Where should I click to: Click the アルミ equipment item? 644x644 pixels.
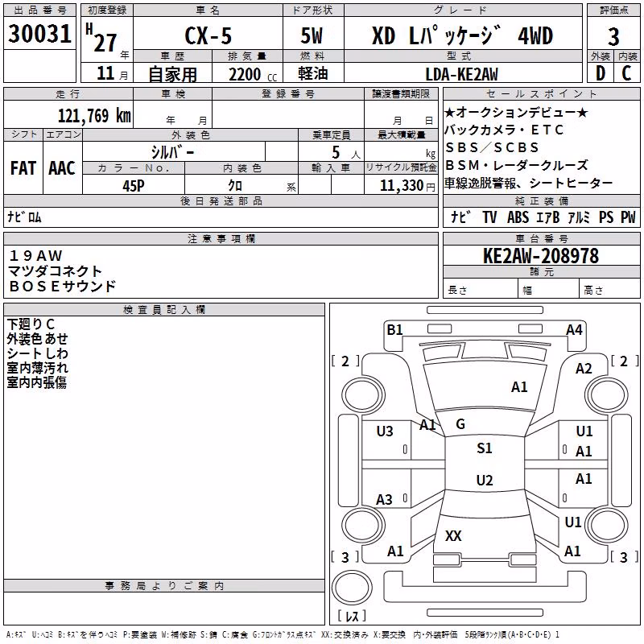pyautogui.click(x=579, y=217)
